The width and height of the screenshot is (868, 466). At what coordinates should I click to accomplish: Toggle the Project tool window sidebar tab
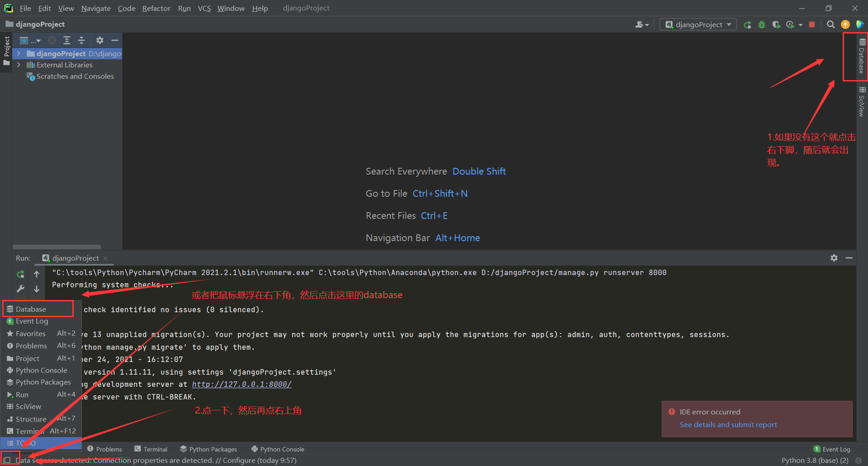pos(6,51)
